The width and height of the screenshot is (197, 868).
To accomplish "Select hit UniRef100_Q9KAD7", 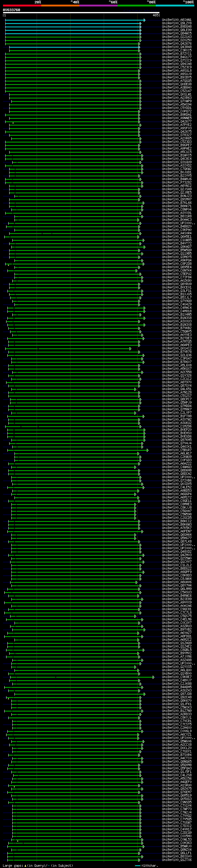I will (x=177, y=247).
